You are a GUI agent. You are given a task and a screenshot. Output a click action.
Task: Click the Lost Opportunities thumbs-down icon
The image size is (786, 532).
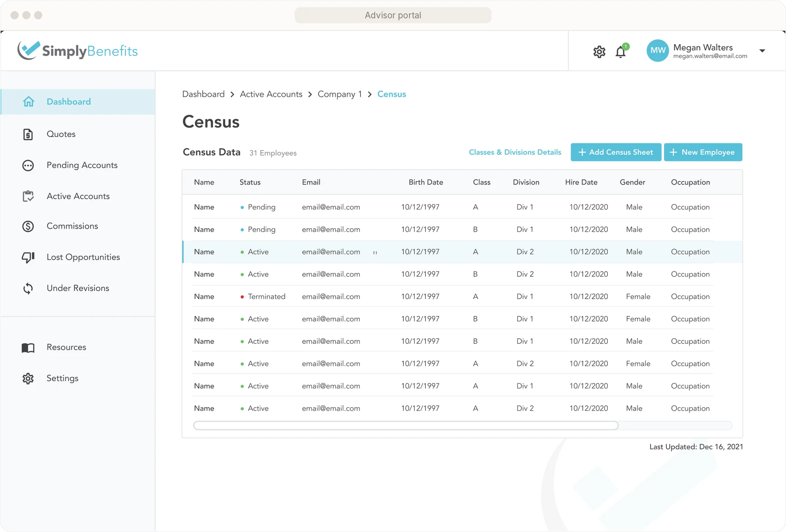click(28, 257)
